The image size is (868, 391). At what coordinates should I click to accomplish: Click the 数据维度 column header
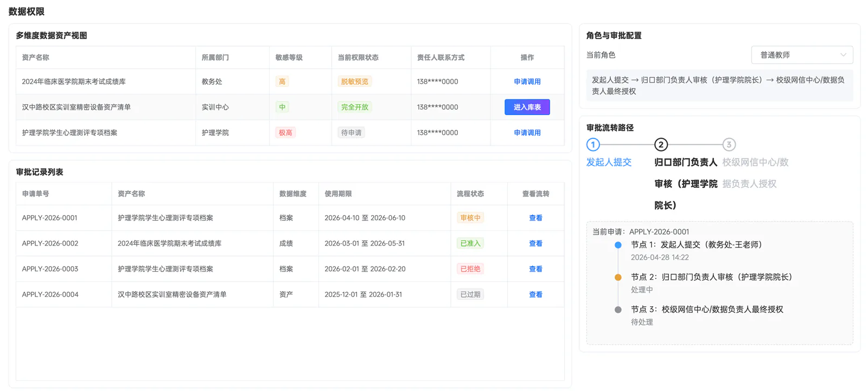(x=293, y=194)
